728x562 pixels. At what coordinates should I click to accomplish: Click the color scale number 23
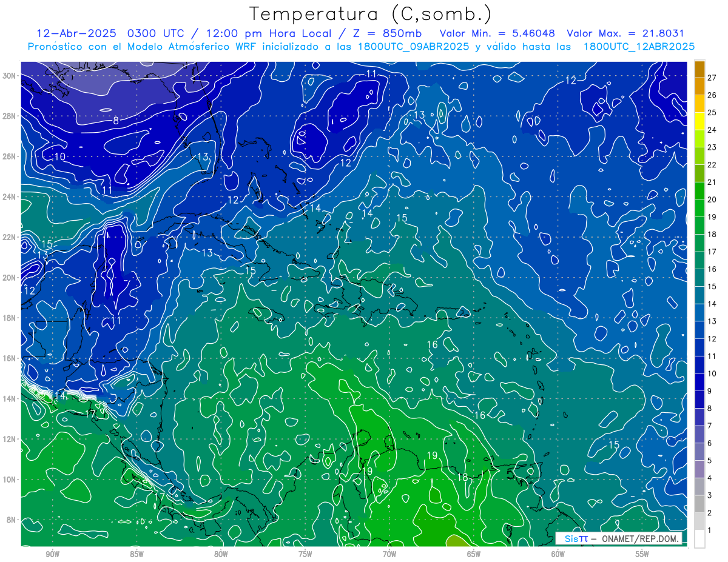[712, 147]
